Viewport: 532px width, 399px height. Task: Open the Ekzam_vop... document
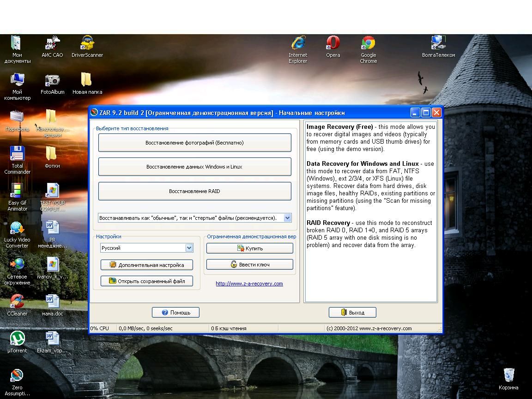(52, 342)
